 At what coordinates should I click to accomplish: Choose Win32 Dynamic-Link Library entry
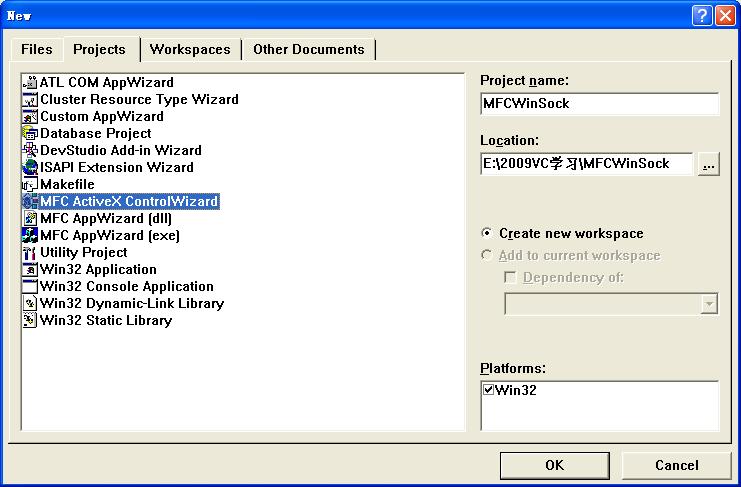click(132, 303)
